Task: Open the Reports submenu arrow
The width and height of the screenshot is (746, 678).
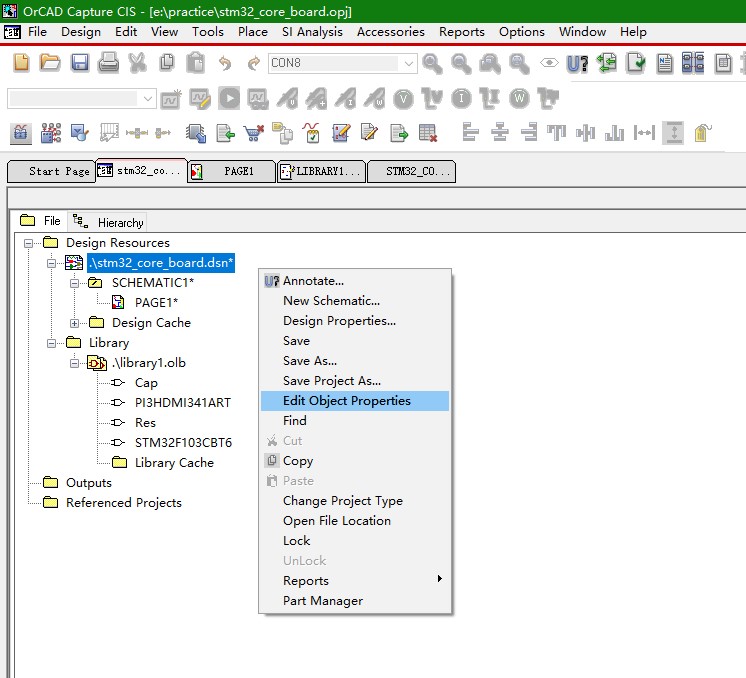Action: click(440, 579)
